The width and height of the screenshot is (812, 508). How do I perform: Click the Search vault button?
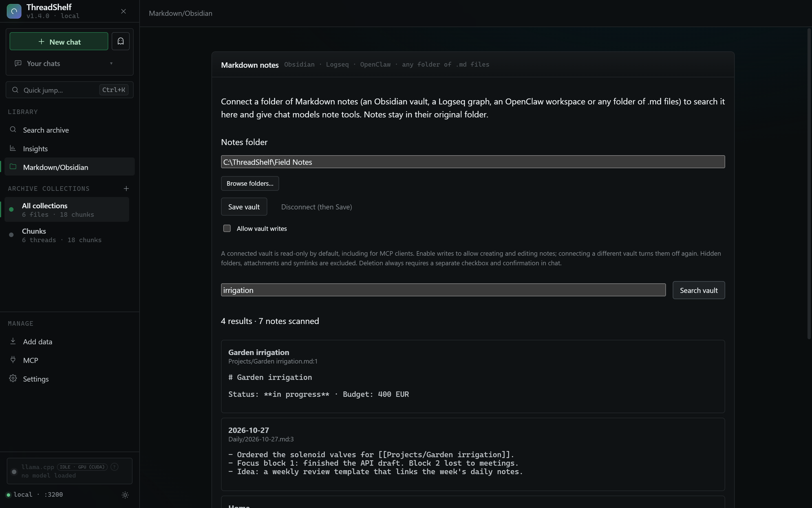pyautogui.click(x=699, y=290)
